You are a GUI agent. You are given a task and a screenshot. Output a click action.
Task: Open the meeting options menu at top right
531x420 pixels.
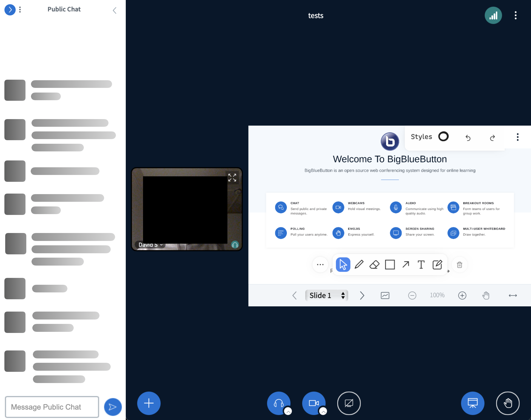click(x=516, y=15)
